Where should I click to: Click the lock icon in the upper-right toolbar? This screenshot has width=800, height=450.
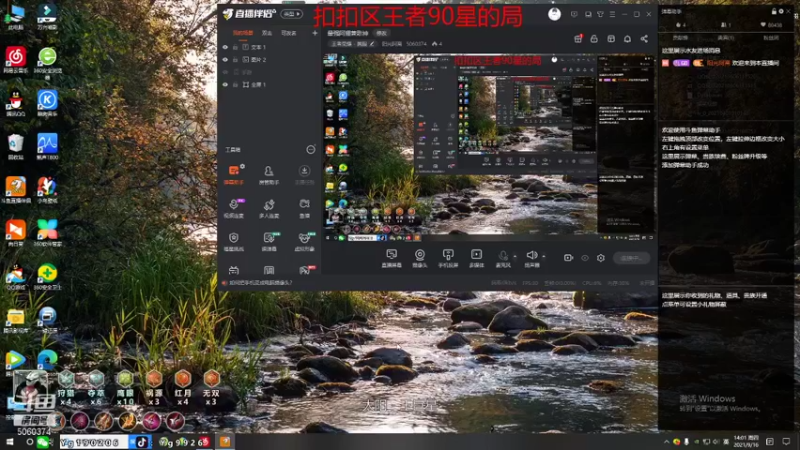pos(594,39)
